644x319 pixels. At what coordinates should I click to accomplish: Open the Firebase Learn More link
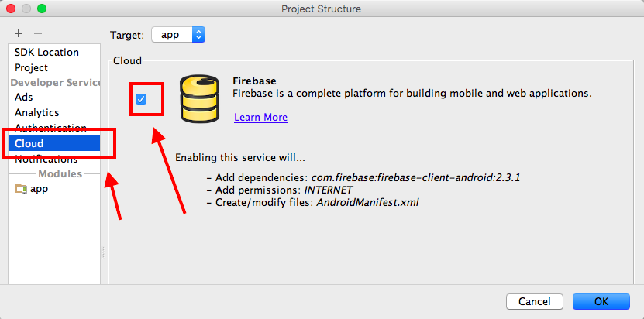pyautogui.click(x=261, y=118)
